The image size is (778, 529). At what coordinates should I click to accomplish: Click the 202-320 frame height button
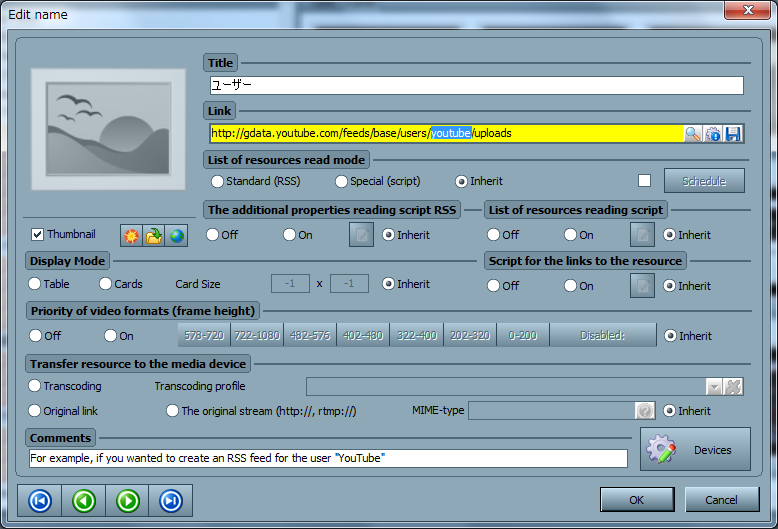click(470, 335)
